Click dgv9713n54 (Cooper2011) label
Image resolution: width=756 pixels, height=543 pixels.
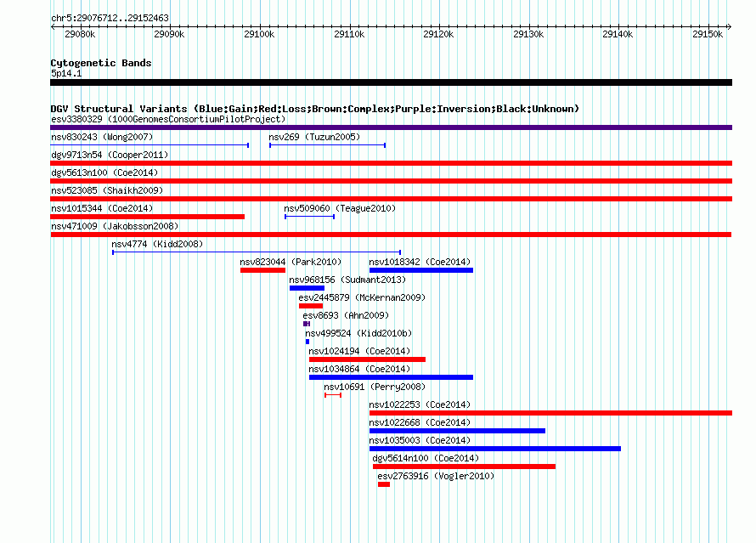[110, 155]
